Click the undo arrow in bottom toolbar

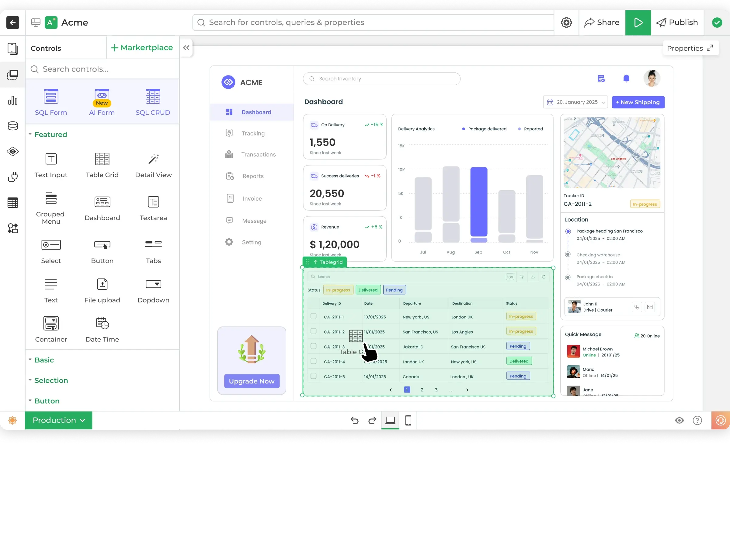click(354, 420)
